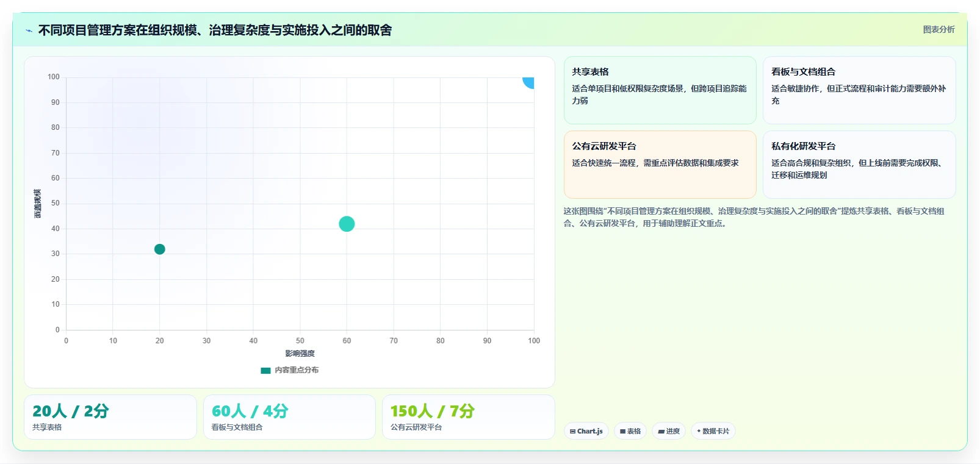Screen dimensions: 980x464
Task: Click the 150人 / 7分 stat card
Action: pyautogui.click(x=468, y=417)
